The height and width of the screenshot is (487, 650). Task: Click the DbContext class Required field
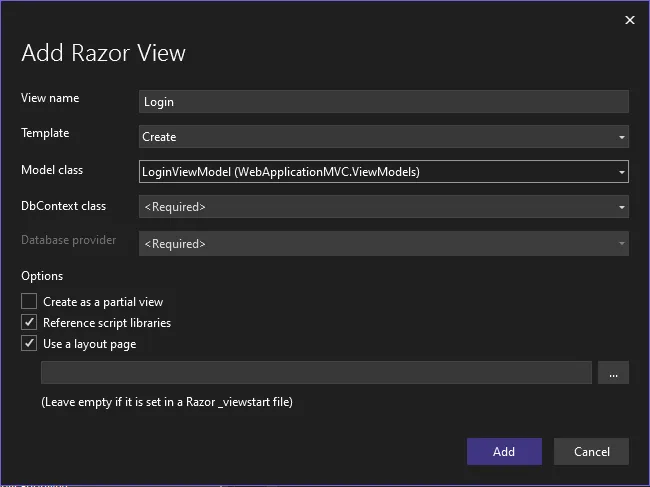(x=375, y=207)
